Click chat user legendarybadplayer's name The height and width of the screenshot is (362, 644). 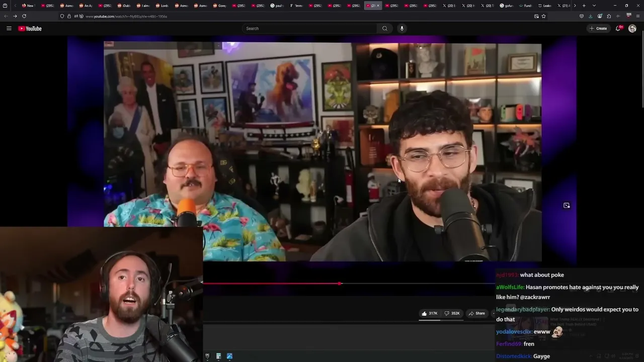(523, 310)
